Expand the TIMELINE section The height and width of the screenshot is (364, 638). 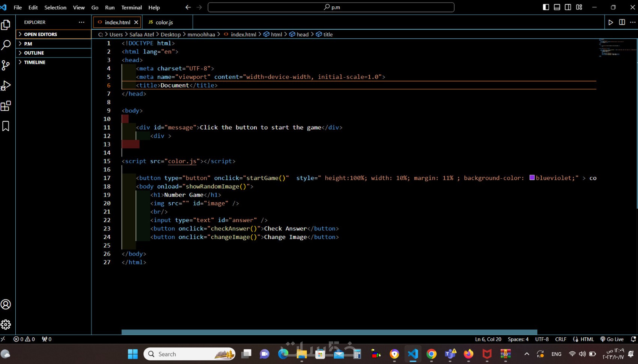[35, 62]
